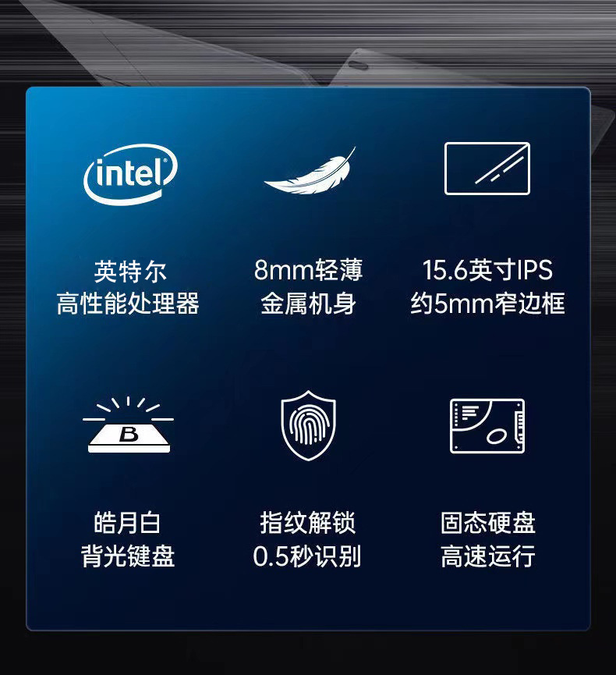
Task: Click the solid state drive icon
Action: 487,426
